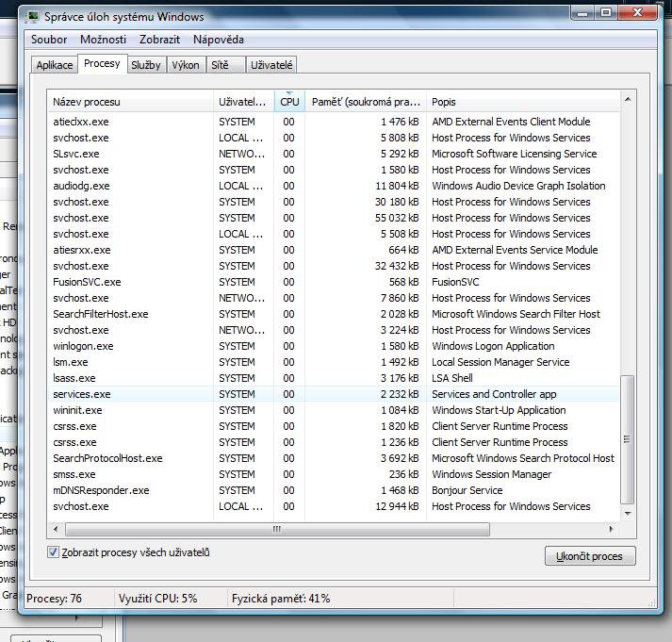Click the svchost.exe row using 30 180 kB
Image resolution: width=672 pixels, height=642 pixels.
334,202
